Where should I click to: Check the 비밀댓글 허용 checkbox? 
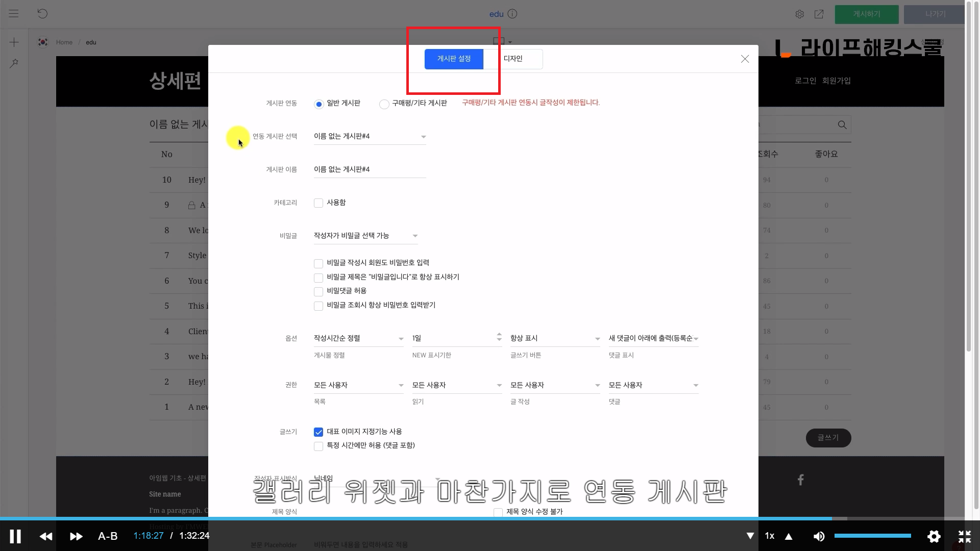318,291
